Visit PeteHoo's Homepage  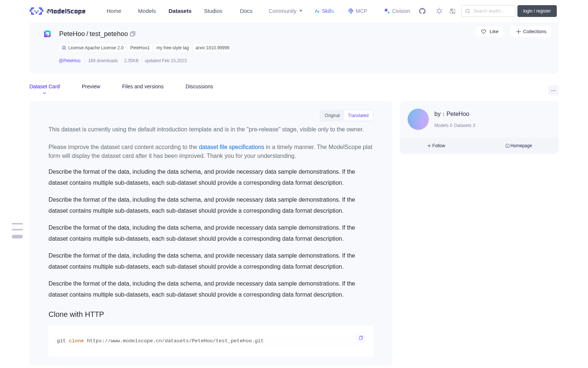[x=519, y=146]
